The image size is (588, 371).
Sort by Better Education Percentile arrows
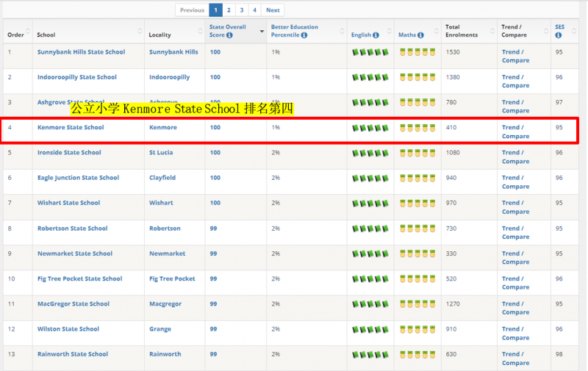coord(342,31)
